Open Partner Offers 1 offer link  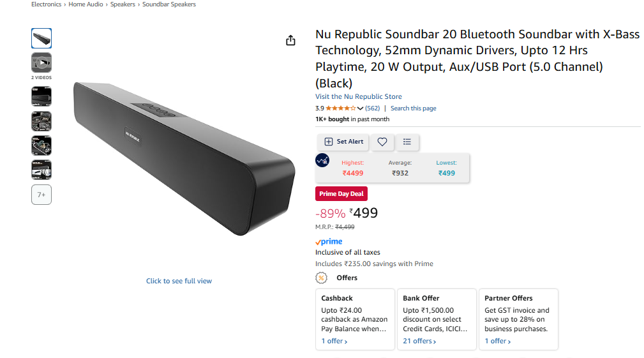pos(497,341)
